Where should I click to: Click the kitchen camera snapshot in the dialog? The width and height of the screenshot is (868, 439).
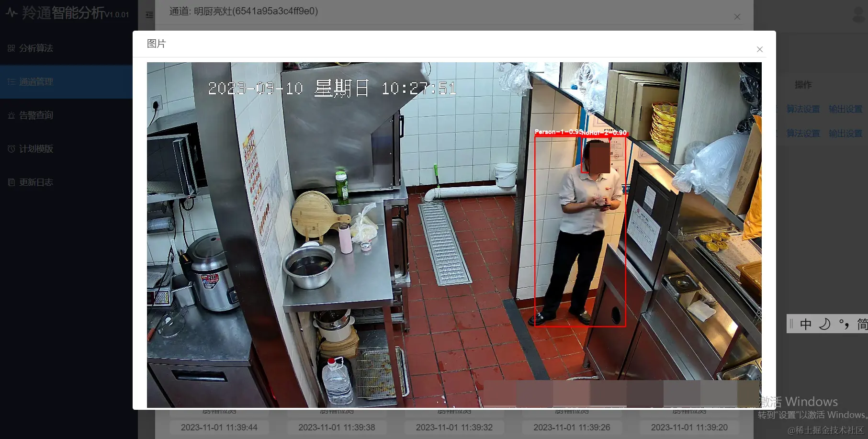[454, 235]
